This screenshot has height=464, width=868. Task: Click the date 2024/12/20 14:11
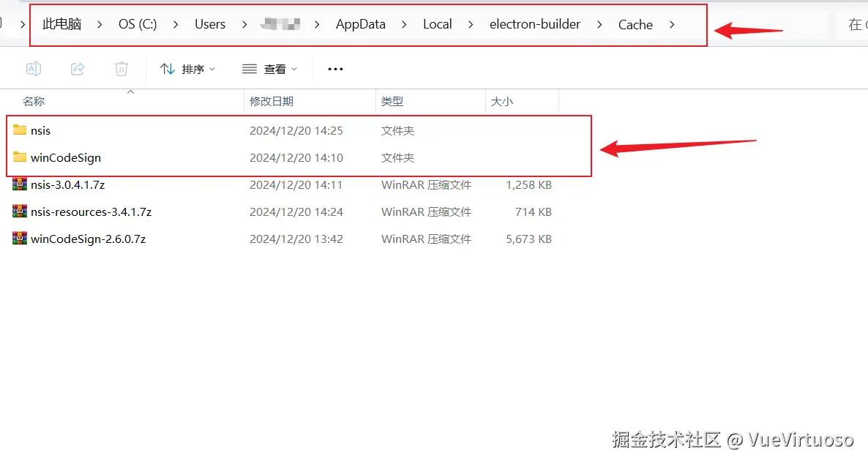pyautogui.click(x=296, y=185)
